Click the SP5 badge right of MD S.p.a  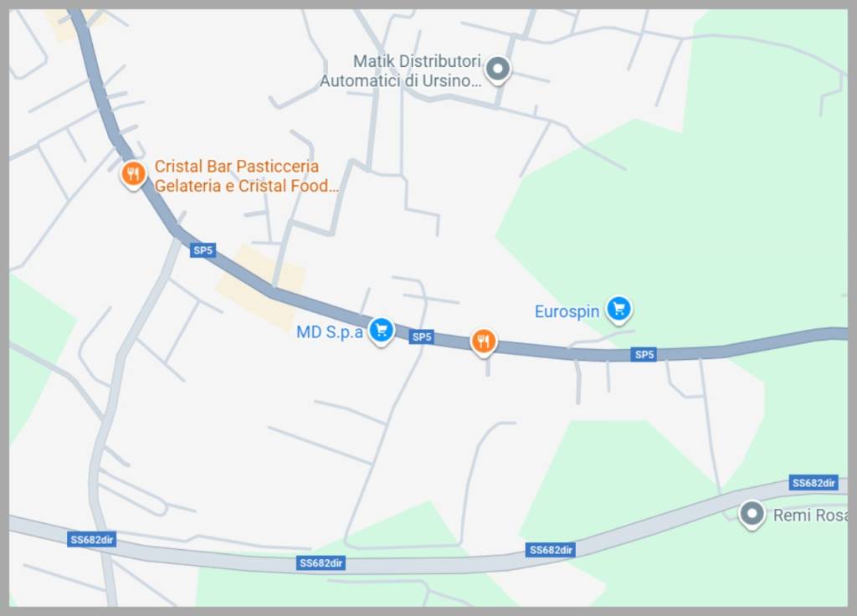[422, 336]
